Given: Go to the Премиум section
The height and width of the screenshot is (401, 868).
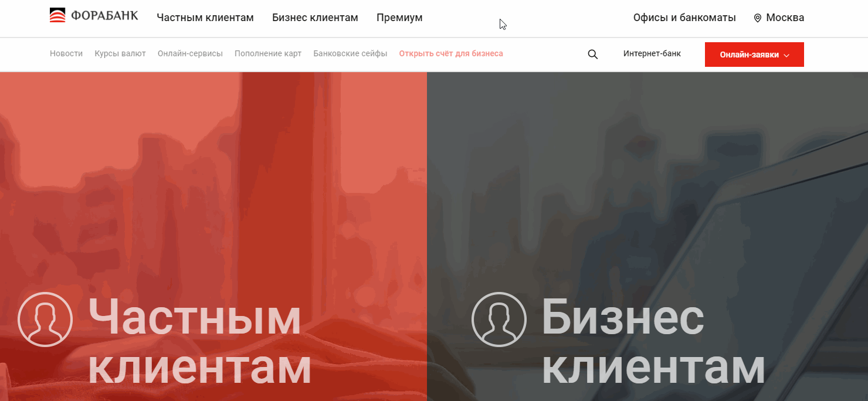Looking at the screenshot, I should click(x=399, y=17).
